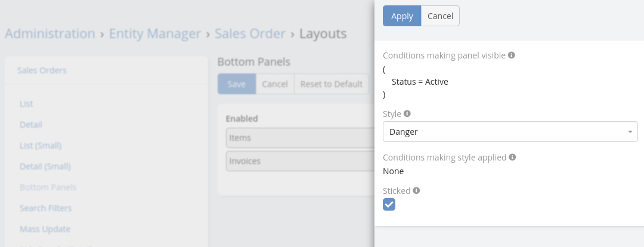Click info icon beside 'Conditions making style applied'
This screenshot has height=247, width=644.
click(x=512, y=158)
